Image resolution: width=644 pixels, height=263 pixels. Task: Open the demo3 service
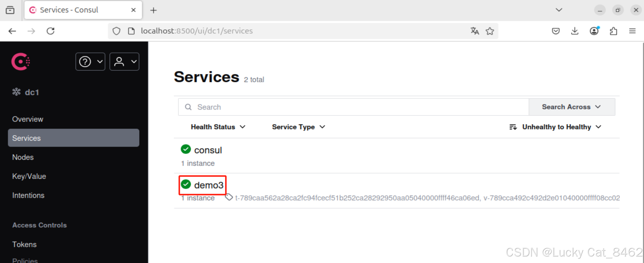pos(209,185)
